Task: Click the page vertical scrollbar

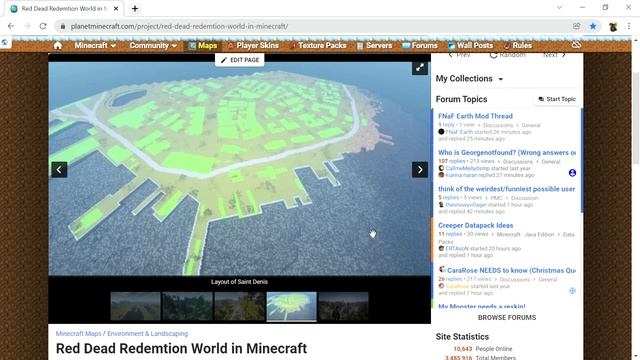Action: 636,118
